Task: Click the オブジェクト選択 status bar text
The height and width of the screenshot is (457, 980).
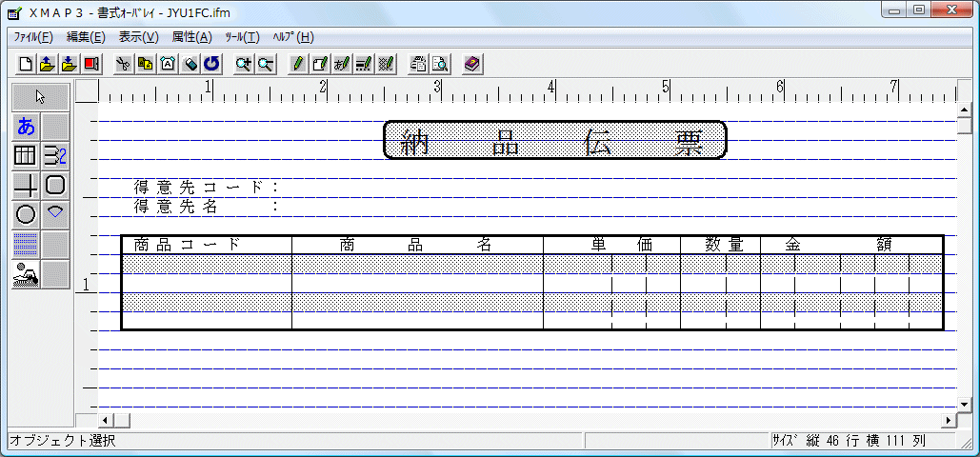Action: (x=63, y=441)
